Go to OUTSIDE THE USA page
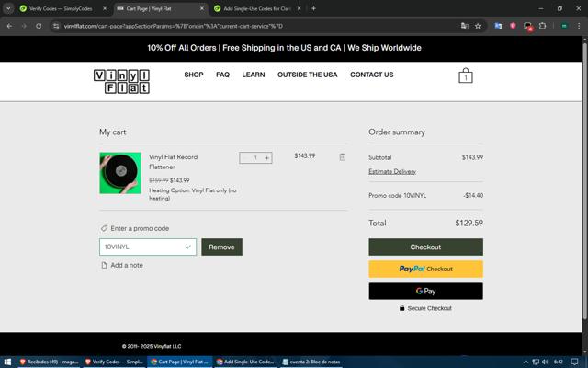Screen dimensions: 588x368 click(307, 75)
